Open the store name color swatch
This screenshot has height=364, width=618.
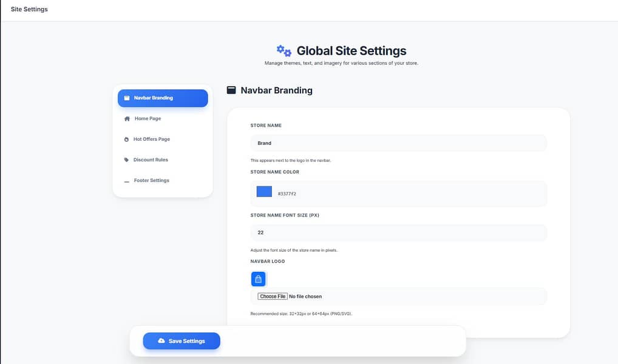pos(264,192)
